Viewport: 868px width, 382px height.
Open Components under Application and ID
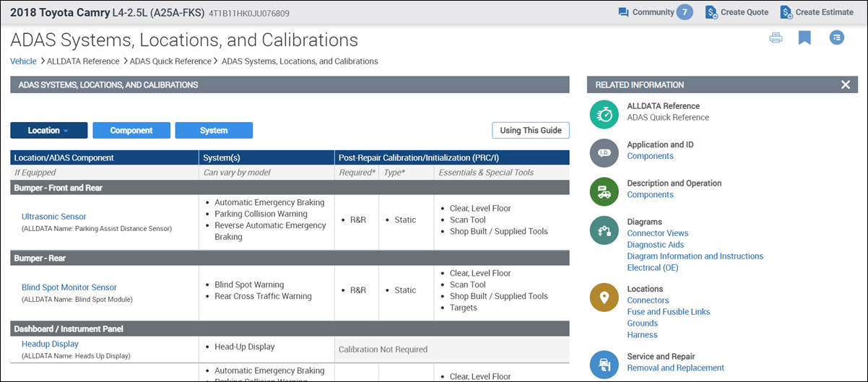click(x=650, y=156)
